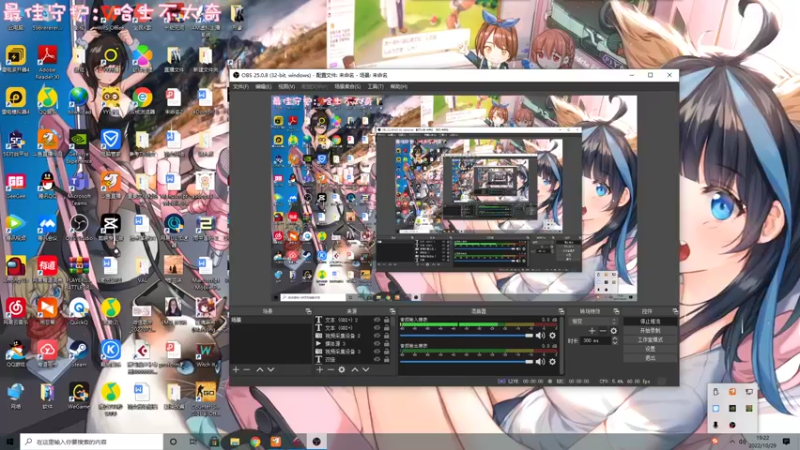
Task: Open the Steam desktop shortcut
Action: [79, 354]
